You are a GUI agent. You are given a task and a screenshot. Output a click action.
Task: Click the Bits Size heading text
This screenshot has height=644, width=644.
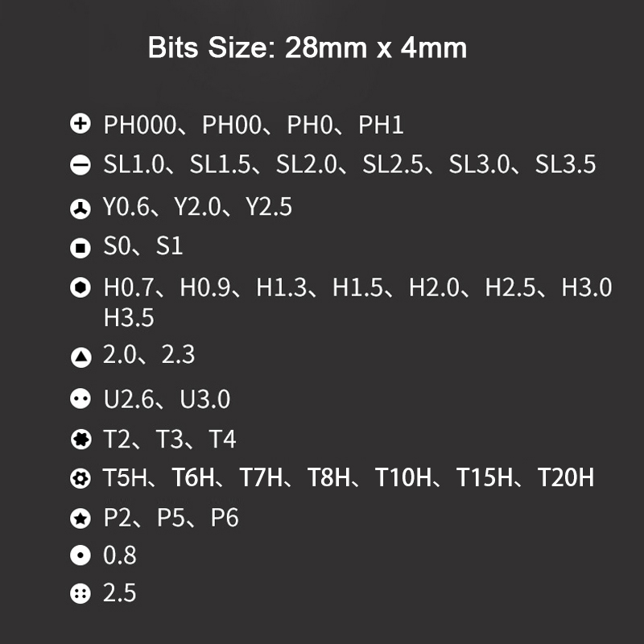coord(307,47)
